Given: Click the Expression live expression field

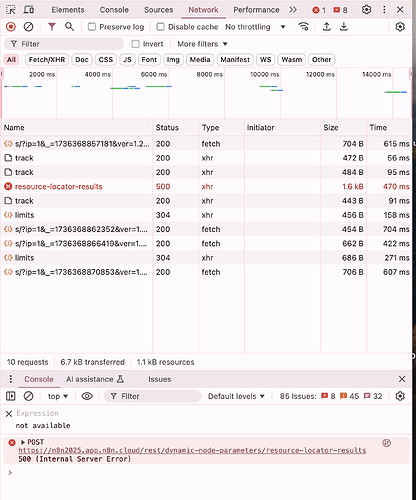Looking at the screenshot, I should pyautogui.click(x=37, y=413).
